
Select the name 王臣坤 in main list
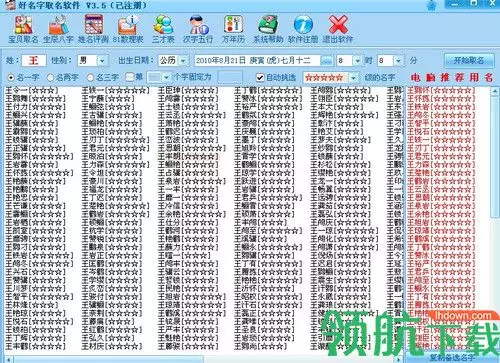(x=188, y=90)
